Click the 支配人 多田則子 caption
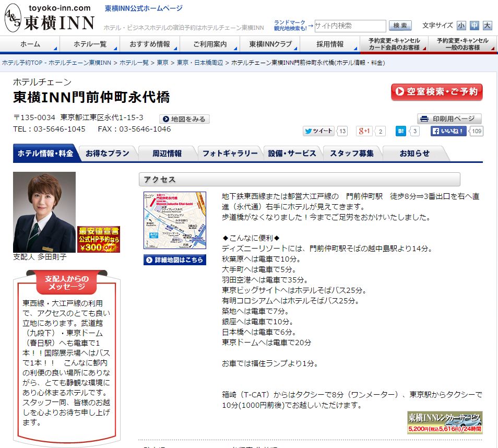Image resolution: width=498 pixels, height=448 pixels. (x=40, y=257)
